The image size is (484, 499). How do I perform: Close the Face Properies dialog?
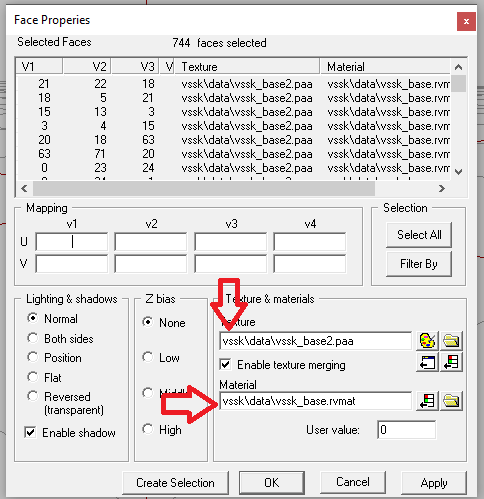[x=466, y=22]
